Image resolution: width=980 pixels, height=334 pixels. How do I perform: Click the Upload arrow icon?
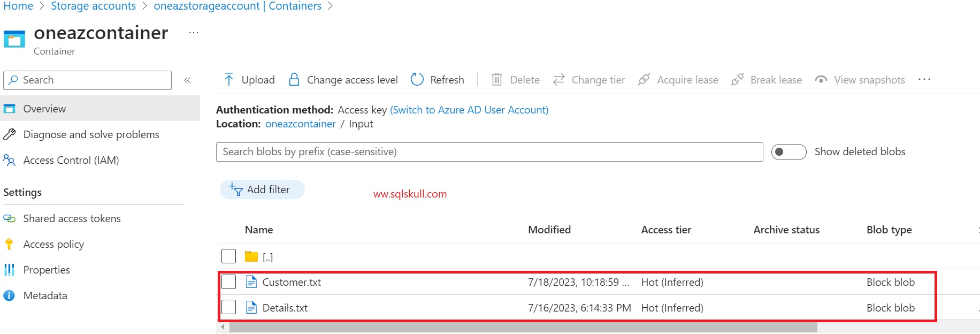coord(229,80)
